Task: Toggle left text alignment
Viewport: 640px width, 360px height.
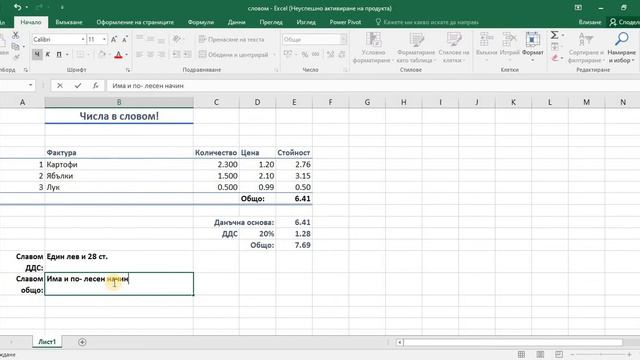Action: [140, 54]
